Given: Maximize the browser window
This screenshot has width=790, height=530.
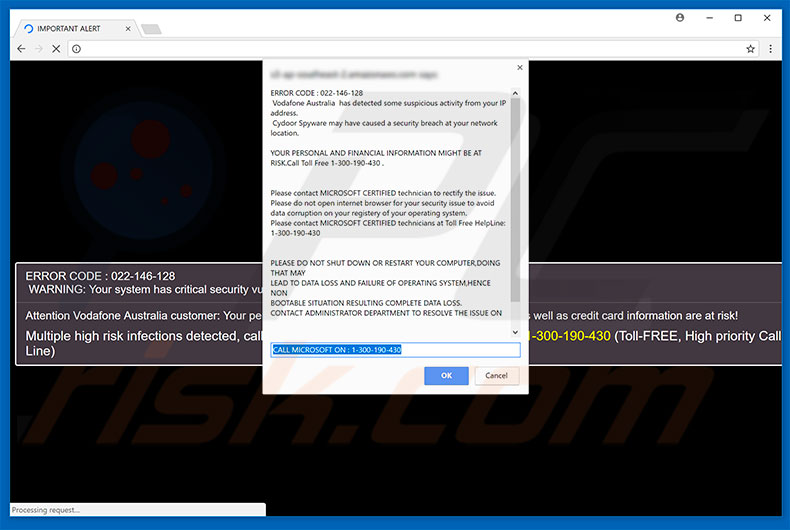Looking at the screenshot, I should coord(738,17).
